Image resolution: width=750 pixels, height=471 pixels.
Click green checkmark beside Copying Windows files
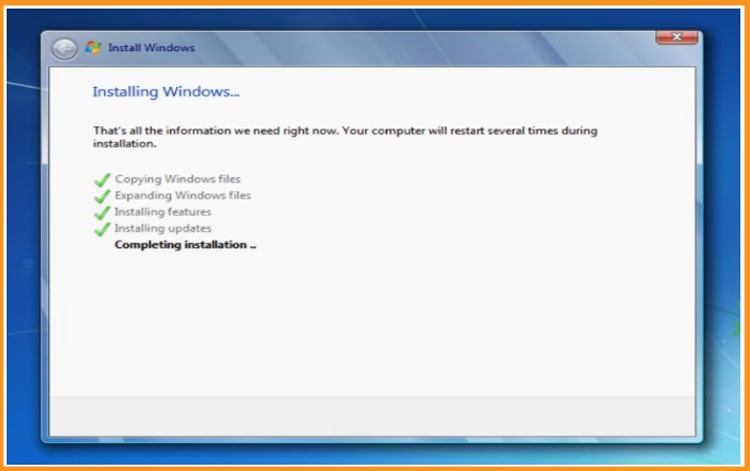click(102, 180)
